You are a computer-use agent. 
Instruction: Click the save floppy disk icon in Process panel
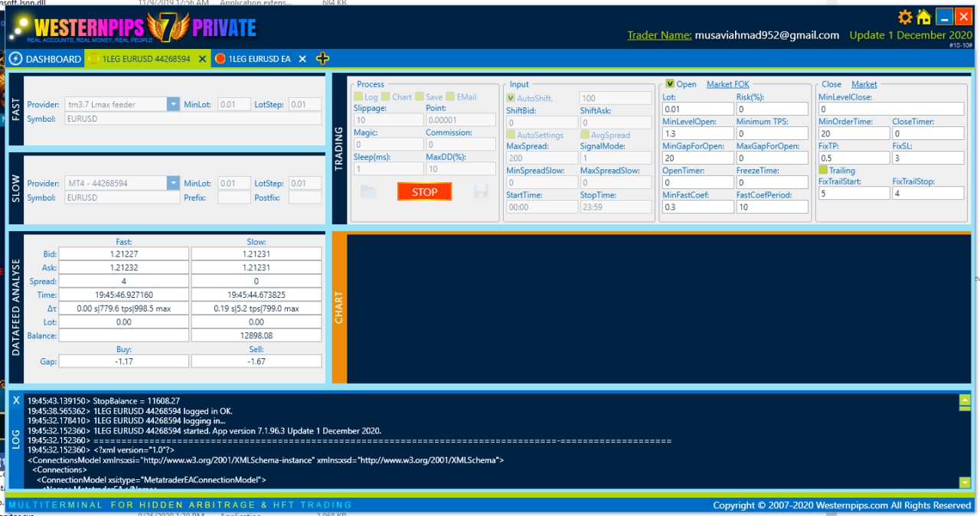tap(482, 191)
